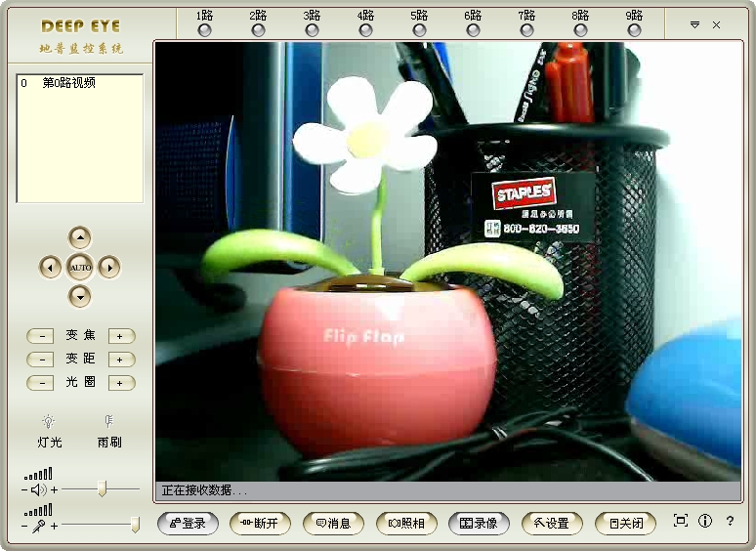Open the dropdown triangle in the title bar
Viewport: 756px width, 551px height.
pyautogui.click(x=695, y=24)
